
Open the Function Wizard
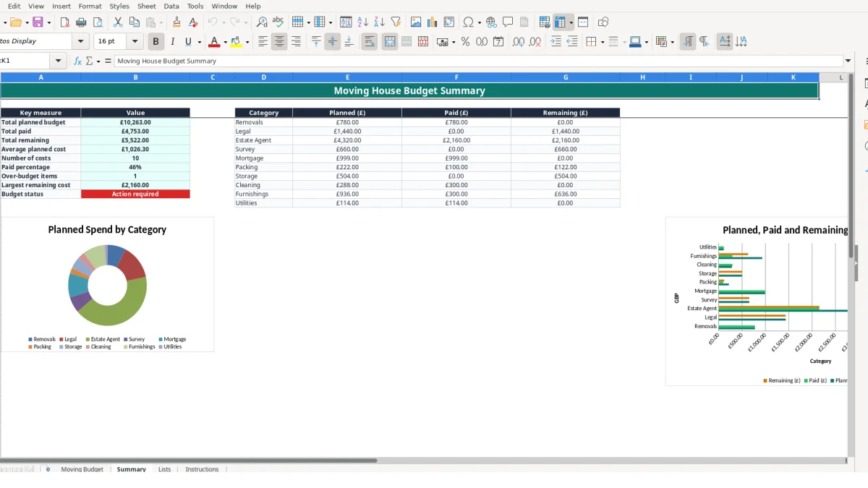coord(77,61)
